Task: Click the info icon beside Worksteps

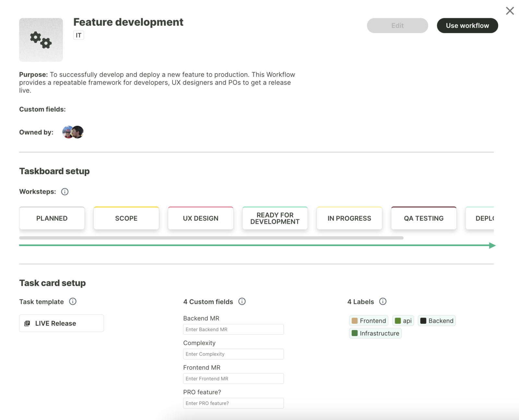Action: coord(65,192)
